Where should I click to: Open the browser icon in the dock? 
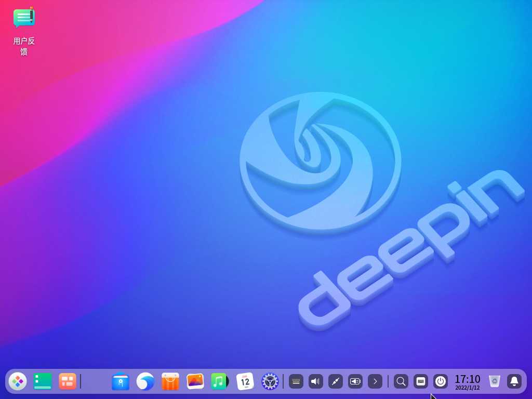pyautogui.click(x=145, y=381)
